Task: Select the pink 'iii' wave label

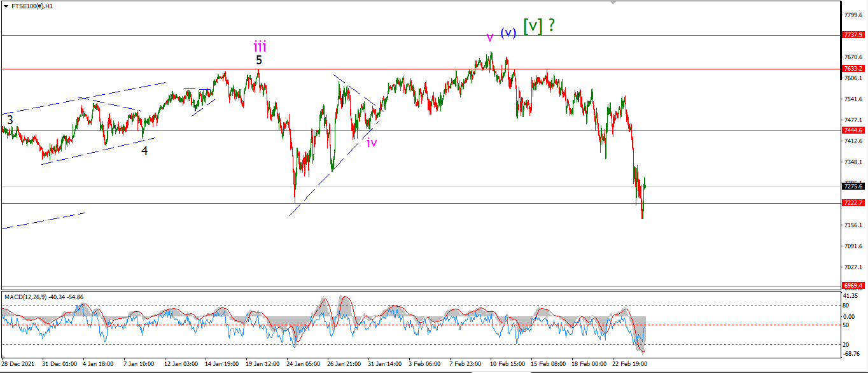Action: (260, 46)
